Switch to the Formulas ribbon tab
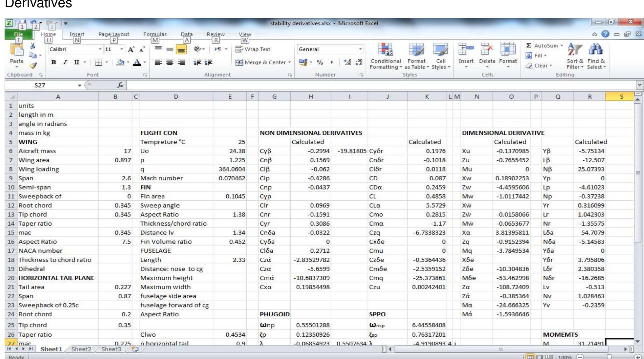The image size is (644, 359). tap(155, 34)
